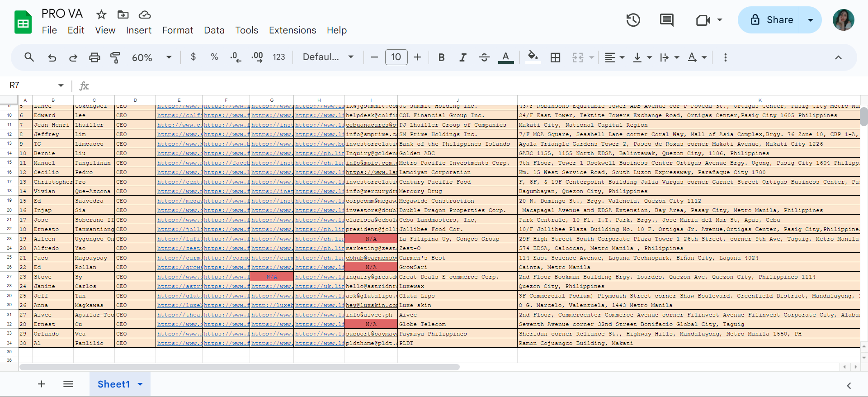Image resolution: width=868 pixels, height=397 pixels.
Task: Decrease font size with minus
Action: (374, 57)
